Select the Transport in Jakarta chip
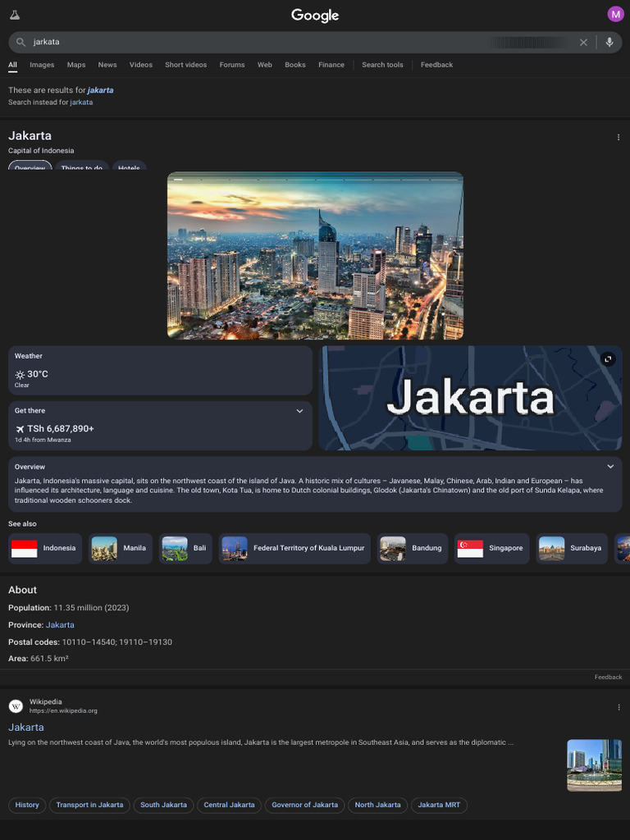Viewport: 630px width, 840px height. tap(89, 805)
